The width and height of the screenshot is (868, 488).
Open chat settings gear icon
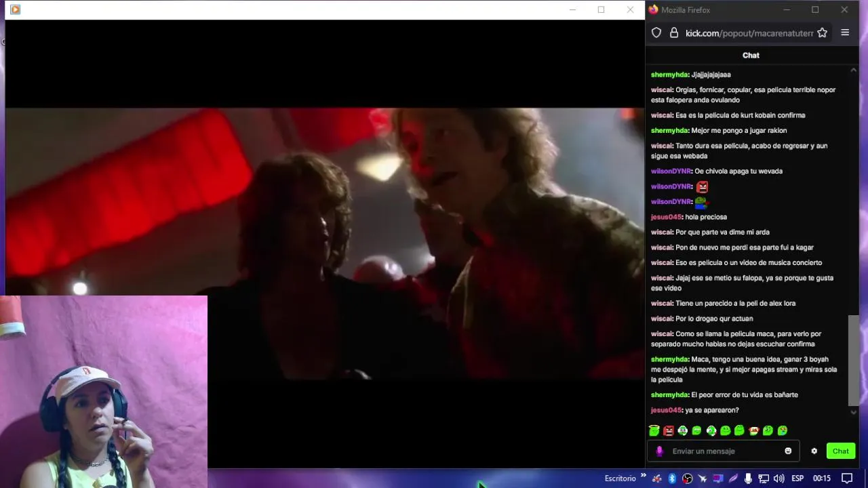(814, 451)
